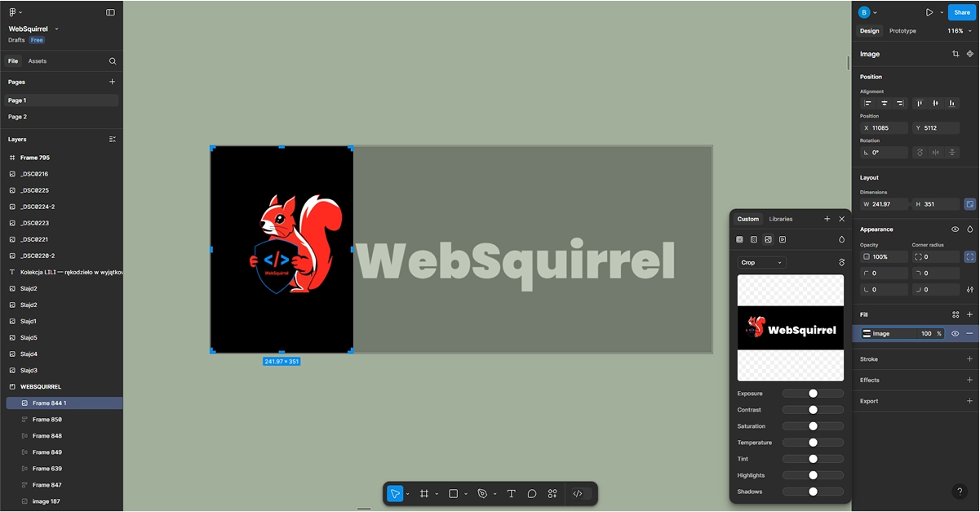Align the selection to the right
980x512 pixels.
pos(900,104)
